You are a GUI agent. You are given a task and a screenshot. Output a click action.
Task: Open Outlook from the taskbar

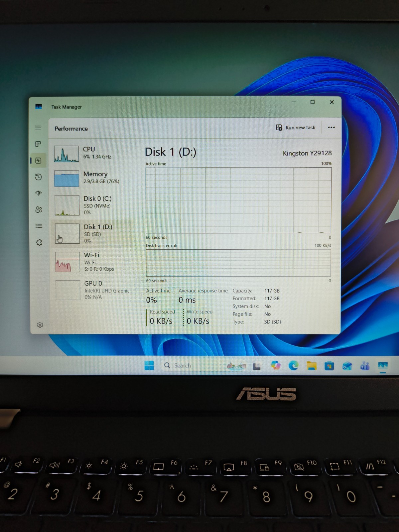point(347,366)
